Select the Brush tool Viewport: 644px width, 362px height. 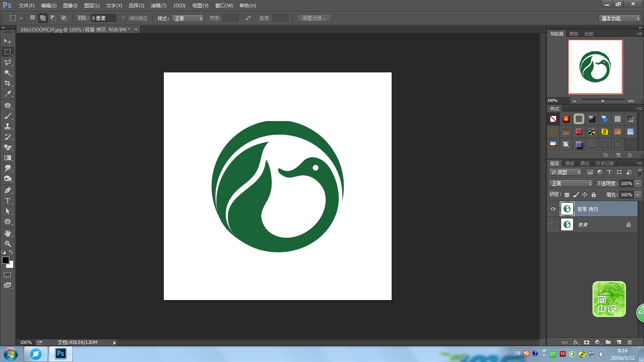pos(8,116)
